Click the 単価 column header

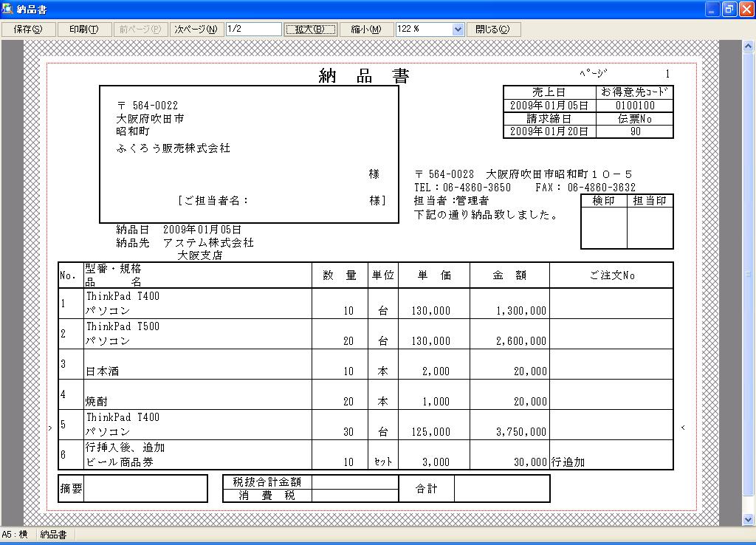point(434,275)
